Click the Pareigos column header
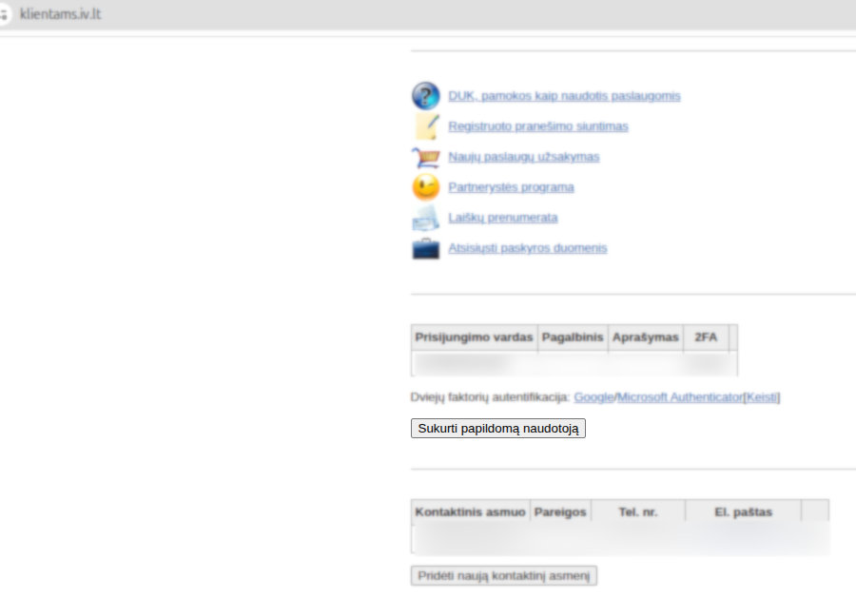856x616 pixels. [x=560, y=512]
